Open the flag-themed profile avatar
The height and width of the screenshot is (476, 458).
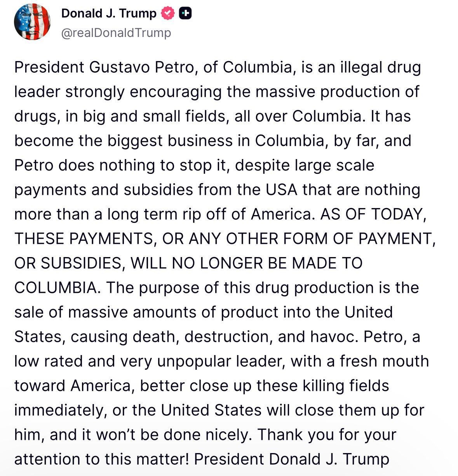pyautogui.click(x=32, y=22)
